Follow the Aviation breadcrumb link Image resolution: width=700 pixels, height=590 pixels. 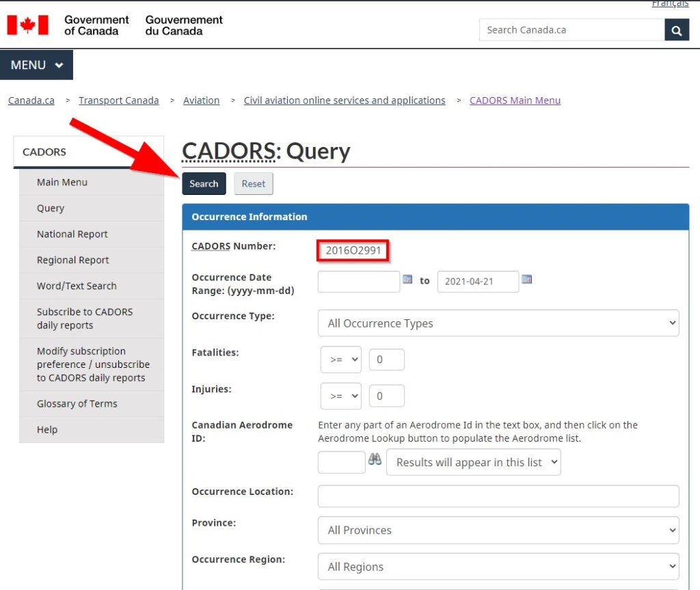(202, 100)
